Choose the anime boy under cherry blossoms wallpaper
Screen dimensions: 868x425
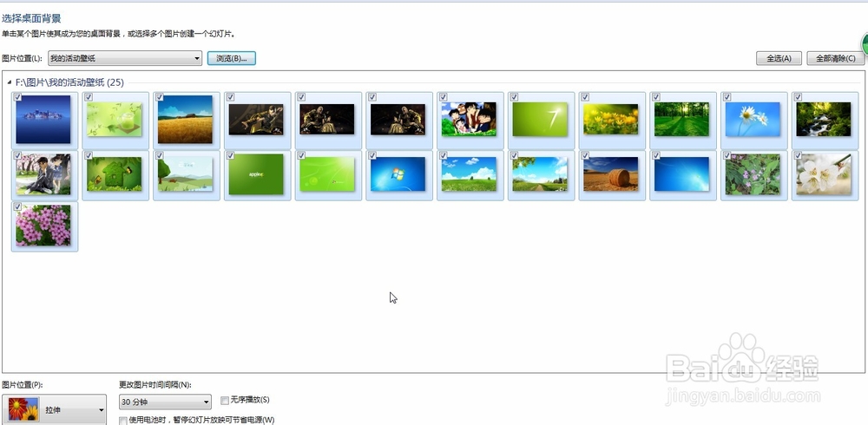pyautogui.click(x=43, y=174)
